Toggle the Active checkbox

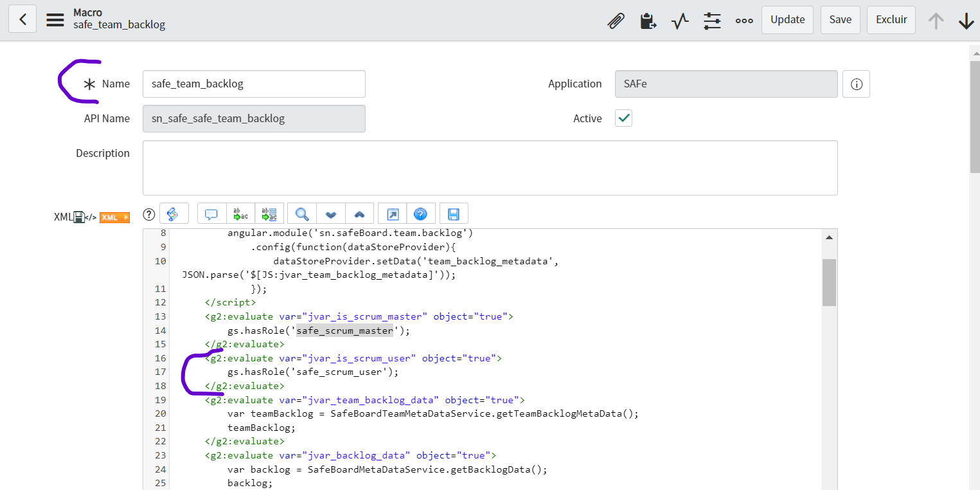(x=623, y=118)
